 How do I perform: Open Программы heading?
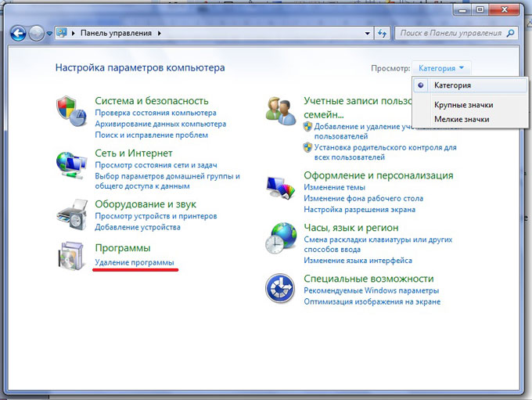pyautogui.click(x=123, y=248)
